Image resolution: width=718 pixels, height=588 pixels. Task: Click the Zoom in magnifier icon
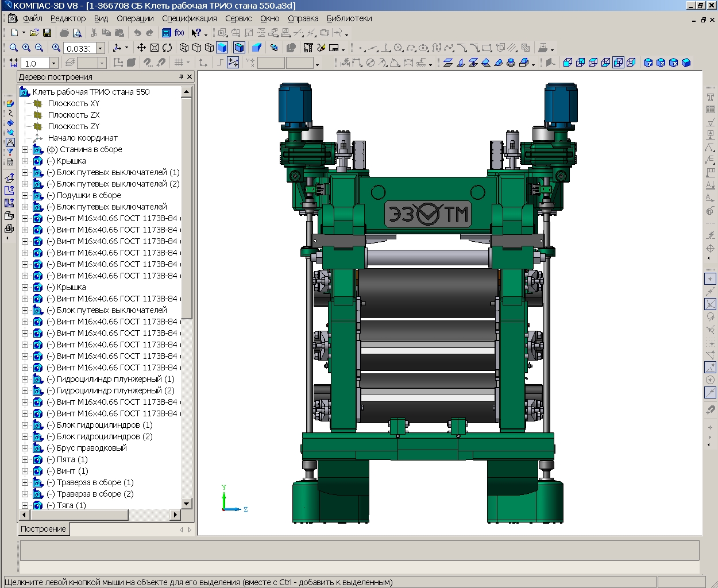(x=26, y=48)
